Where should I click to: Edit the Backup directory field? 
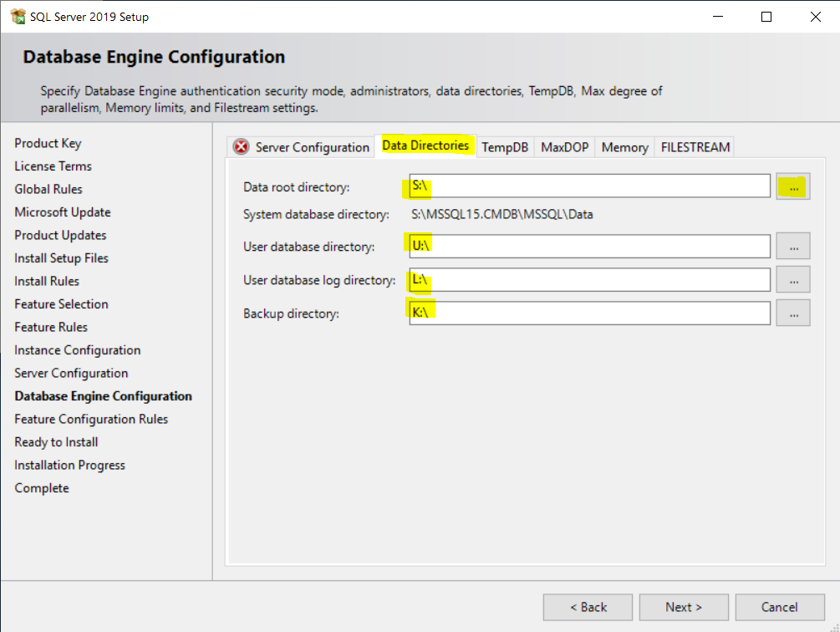tap(589, 313)
